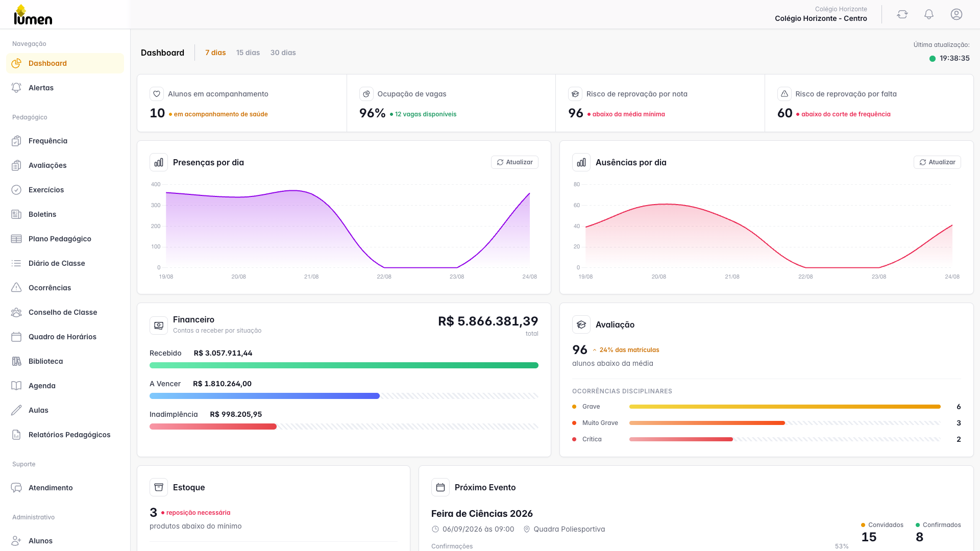The image size is (980, 551).
Task: Click the last update time 19:38:35
Action: tap(954, 58)
